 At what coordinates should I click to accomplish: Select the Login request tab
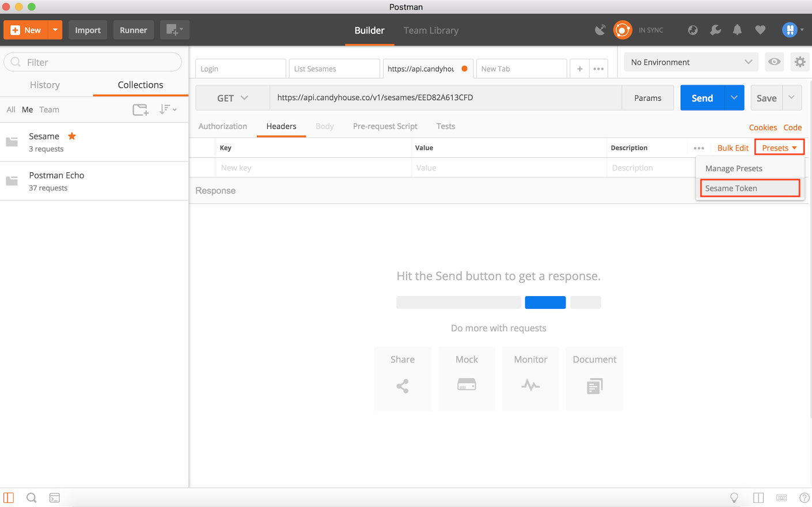241,69
